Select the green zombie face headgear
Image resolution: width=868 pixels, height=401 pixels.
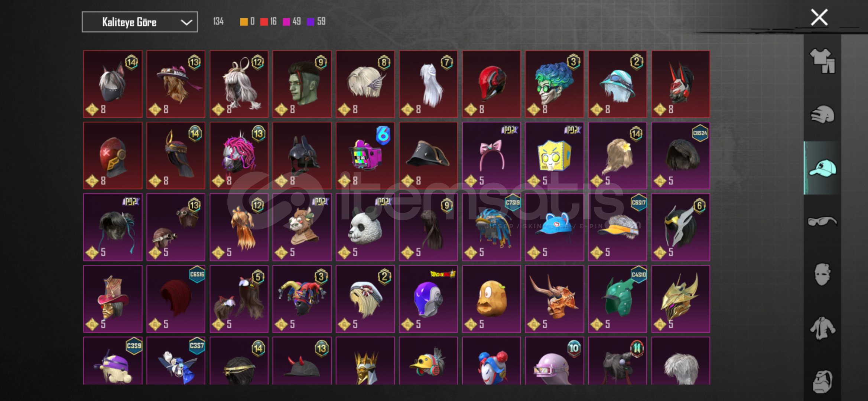[302, 84]
